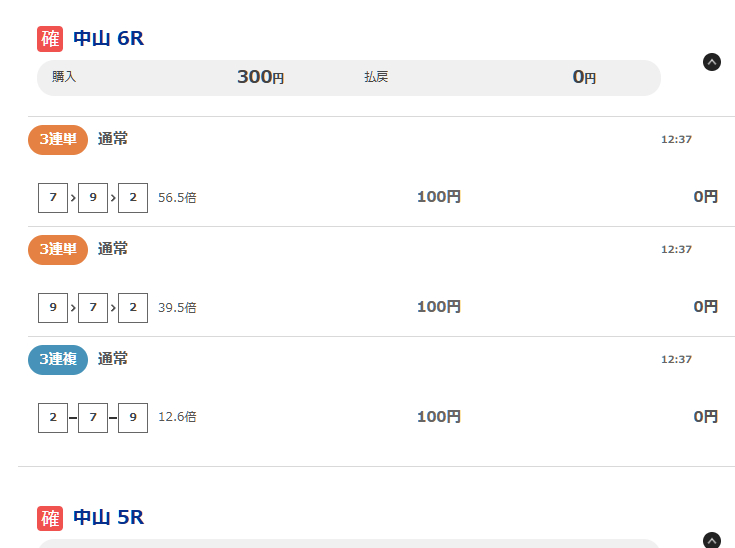Click the 56.5倍 odds value
735x548 pixels.
click(177, 198)
